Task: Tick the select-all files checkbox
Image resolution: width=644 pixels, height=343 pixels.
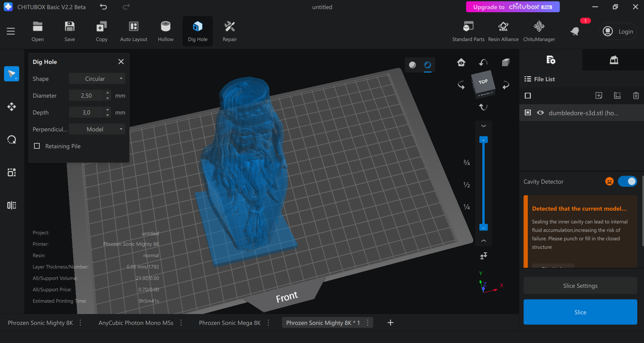Action: [528, 96]
